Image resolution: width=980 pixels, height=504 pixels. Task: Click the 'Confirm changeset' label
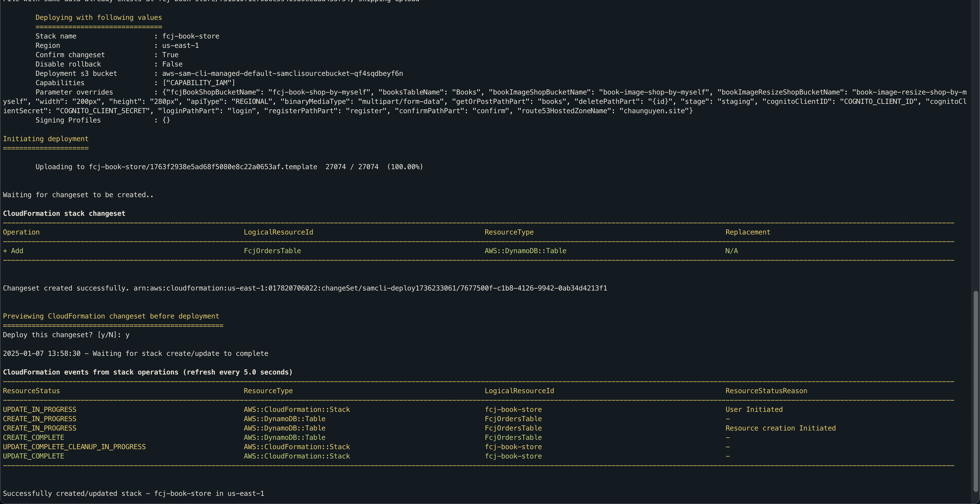click(x=70, y=55)
